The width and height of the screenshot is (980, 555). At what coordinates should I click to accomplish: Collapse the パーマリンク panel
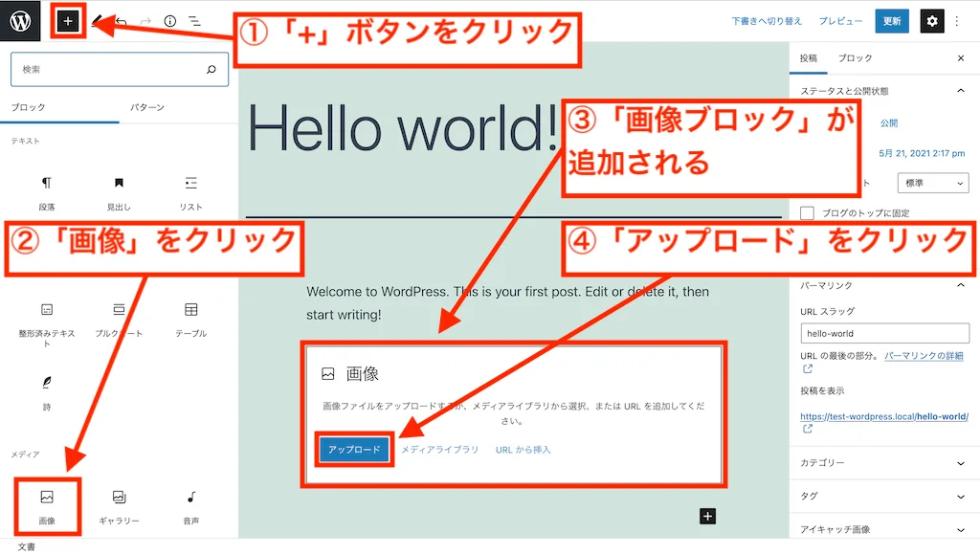click(880, 284)
